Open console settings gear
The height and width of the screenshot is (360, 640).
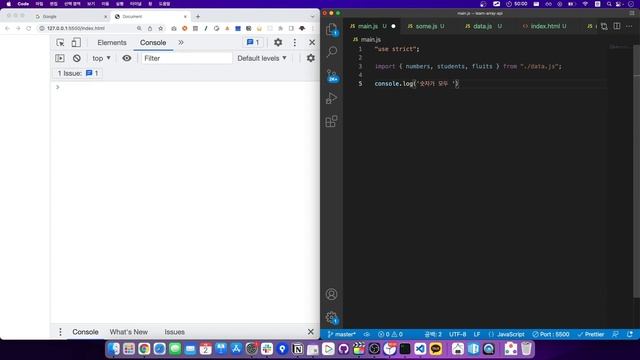point(311,58)
